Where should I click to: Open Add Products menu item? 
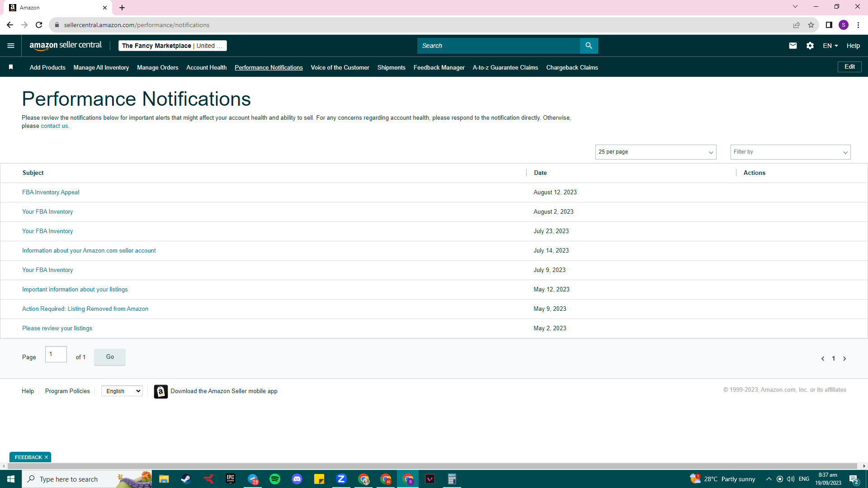click(x=47, y=67)
